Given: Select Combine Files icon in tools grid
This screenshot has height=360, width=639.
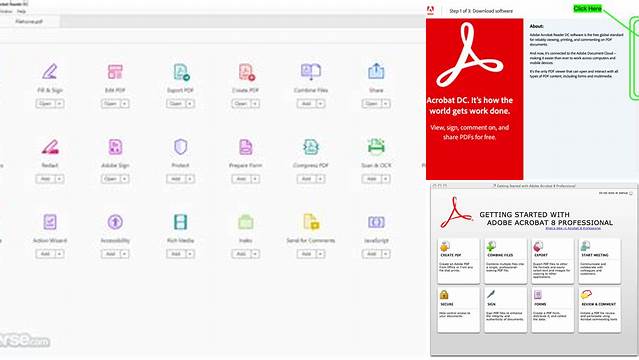Looking at the screenshot, I should (x=311, y=72).
